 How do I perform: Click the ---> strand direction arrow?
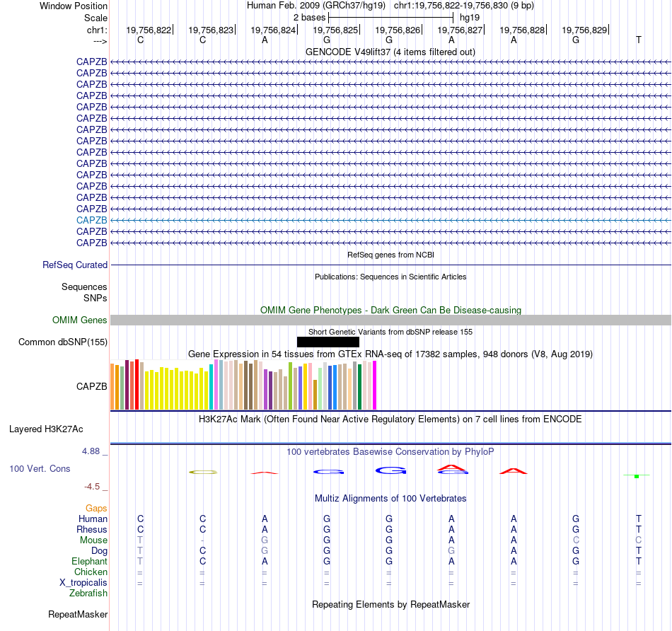pyautogui.click(x=100, y=41)
